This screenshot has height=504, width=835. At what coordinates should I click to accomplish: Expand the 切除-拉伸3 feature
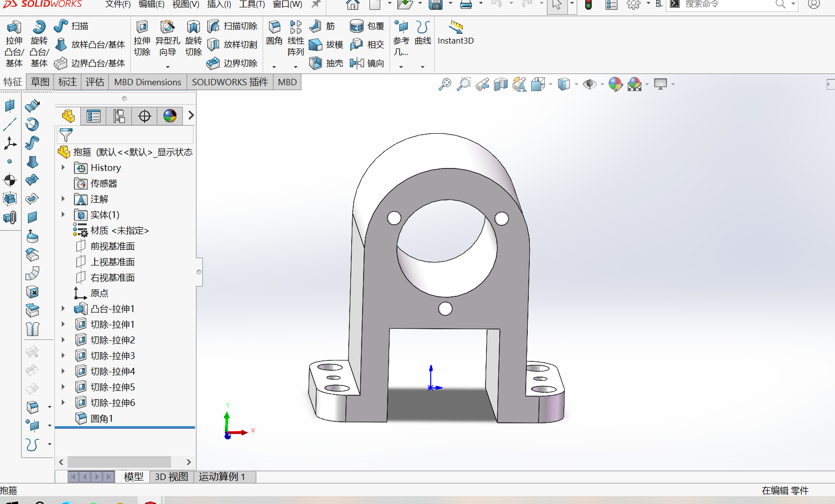[x=63, y=356]
